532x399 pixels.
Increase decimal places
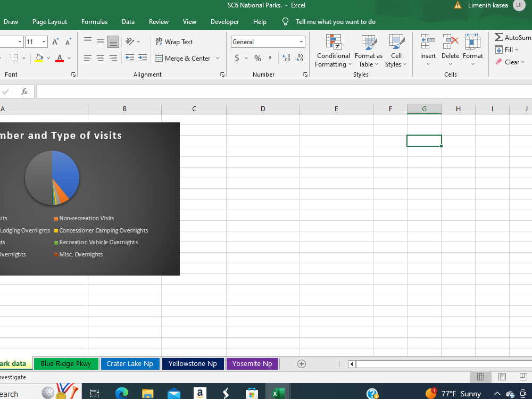tap(286, 59)
